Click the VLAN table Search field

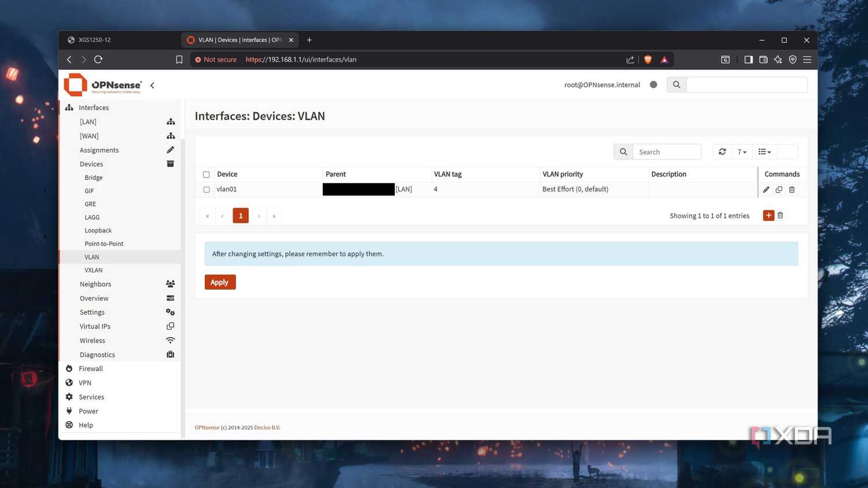667,151
